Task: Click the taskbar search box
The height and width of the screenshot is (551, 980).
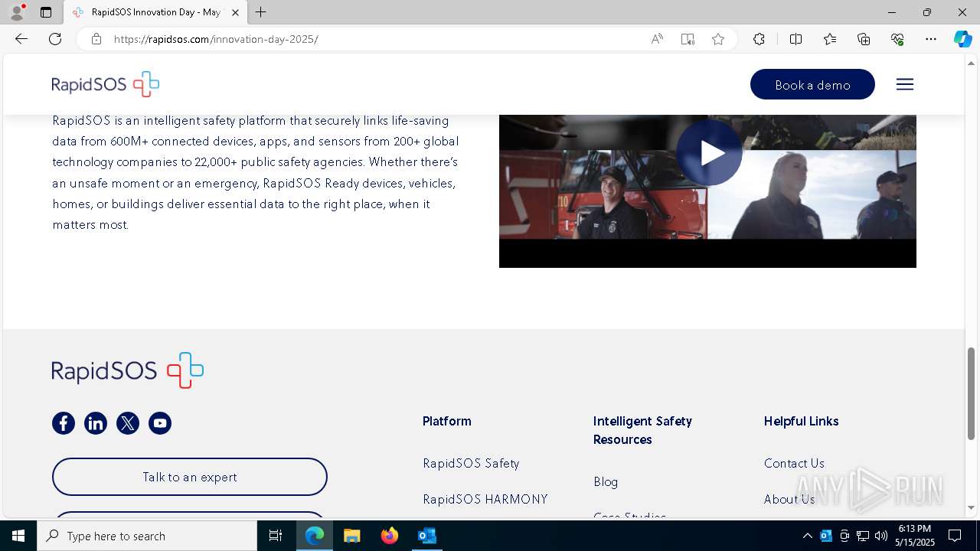Action: pyautogui.click(x=147, y=536)
